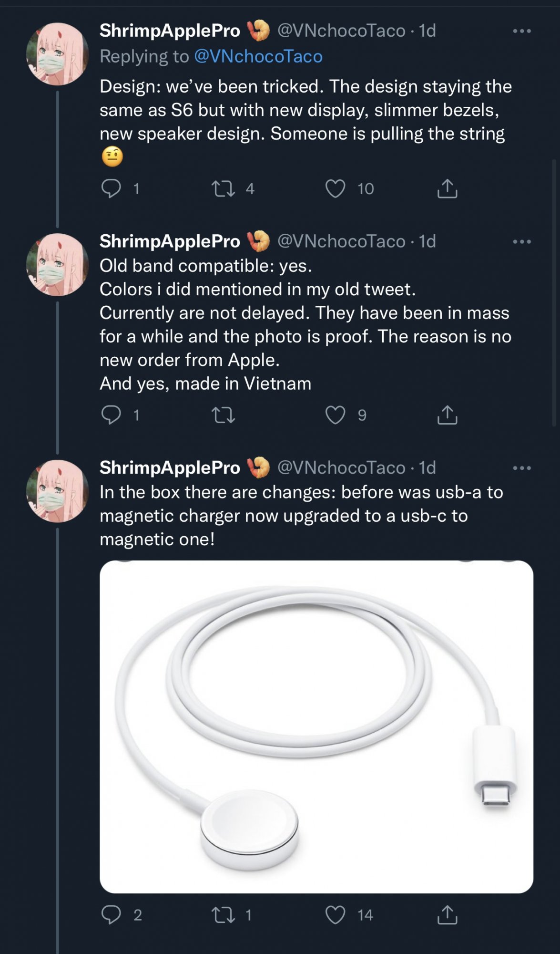Reply to the usb-c magnetic charger tweet

(x=111, y=914)
